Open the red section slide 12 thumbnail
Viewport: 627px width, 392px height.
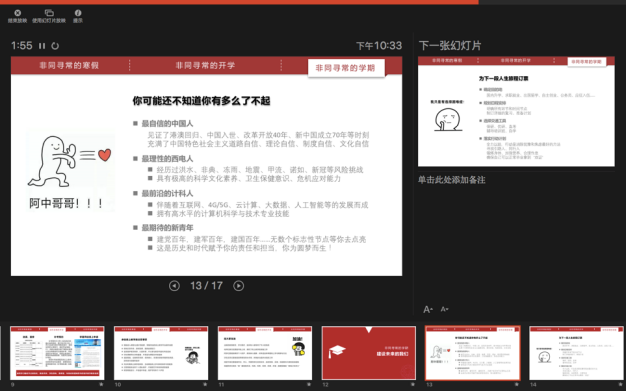tap(369, 353)
